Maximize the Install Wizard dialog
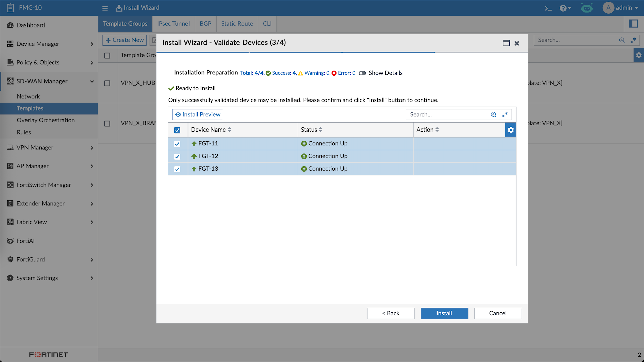Viewport: 644px width, 362px height. coord(506,43)
